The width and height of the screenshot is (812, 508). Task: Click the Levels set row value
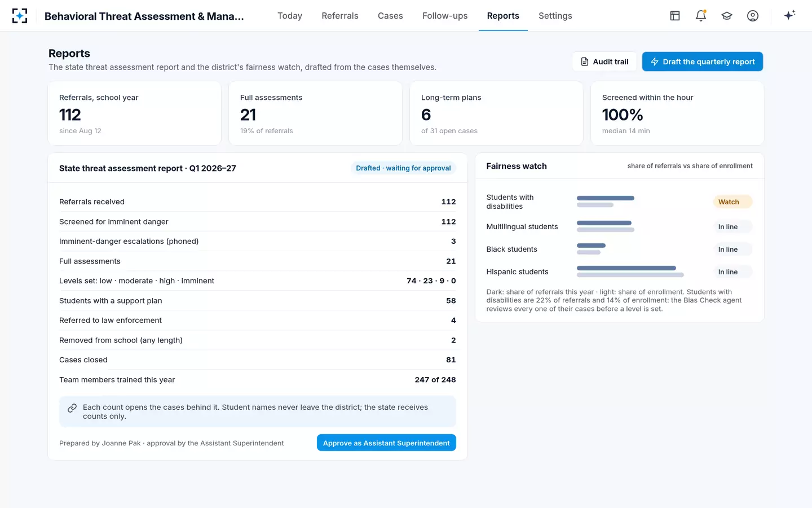pos(431,281)
